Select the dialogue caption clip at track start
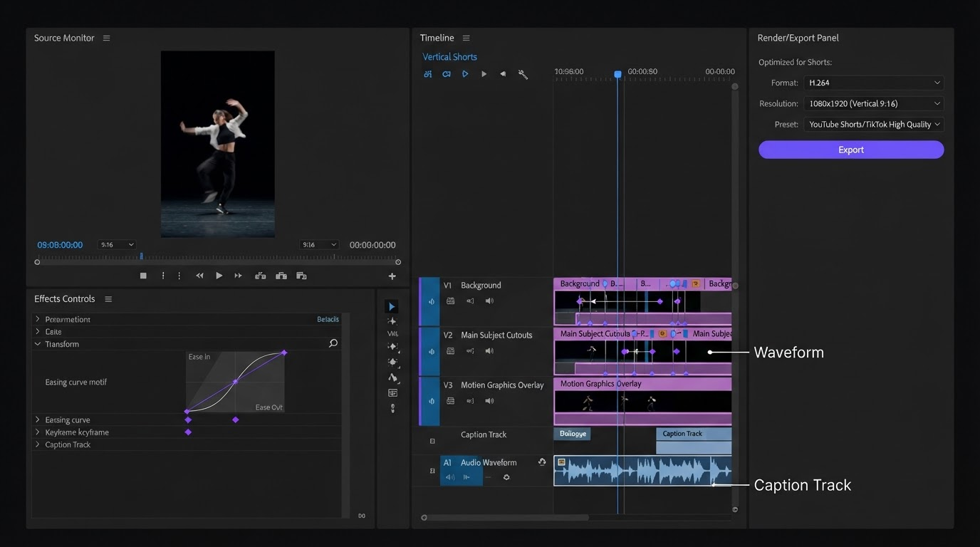The width and height of the screenshot is (980, 547). [x=572, y=434]
